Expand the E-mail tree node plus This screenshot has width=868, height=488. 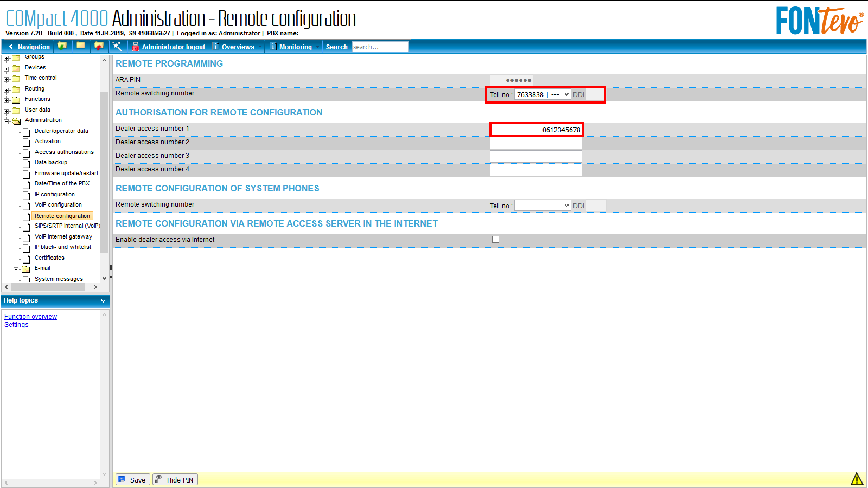(16, 269)
